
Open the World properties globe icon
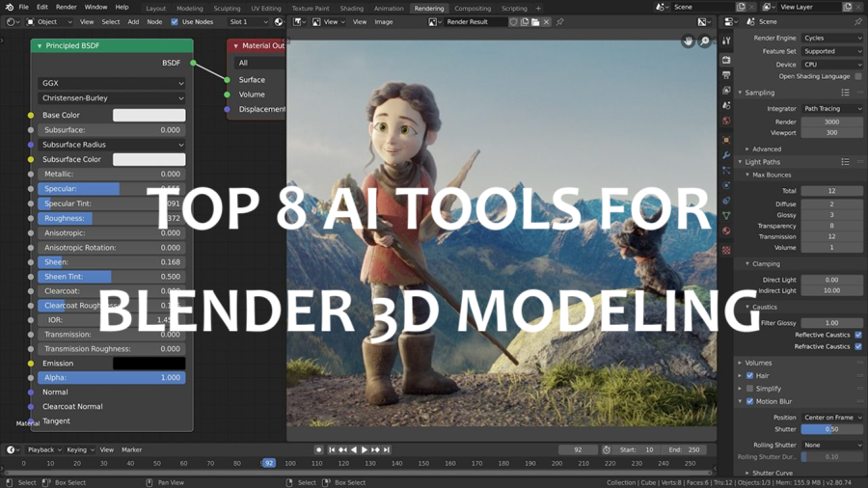(726, 120)
